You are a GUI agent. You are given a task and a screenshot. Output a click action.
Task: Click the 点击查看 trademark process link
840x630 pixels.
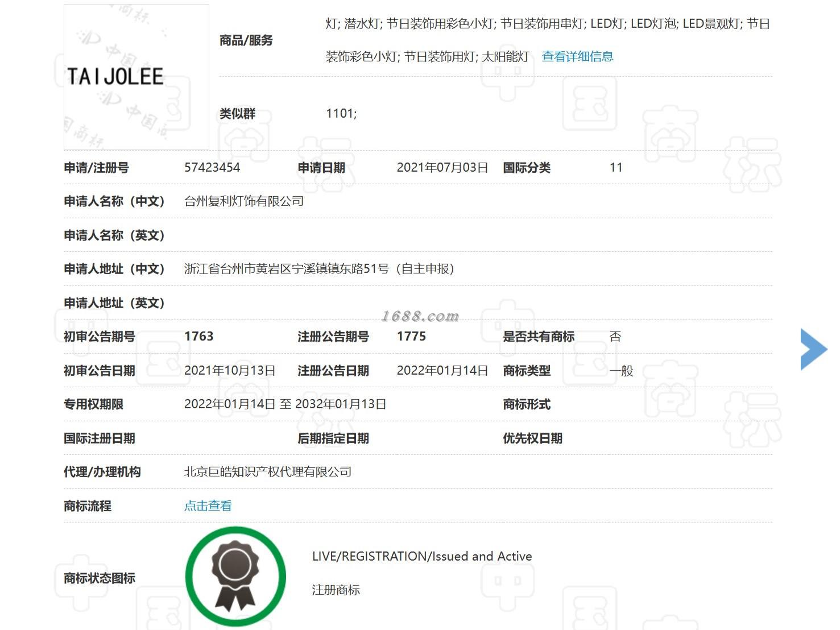208,505
